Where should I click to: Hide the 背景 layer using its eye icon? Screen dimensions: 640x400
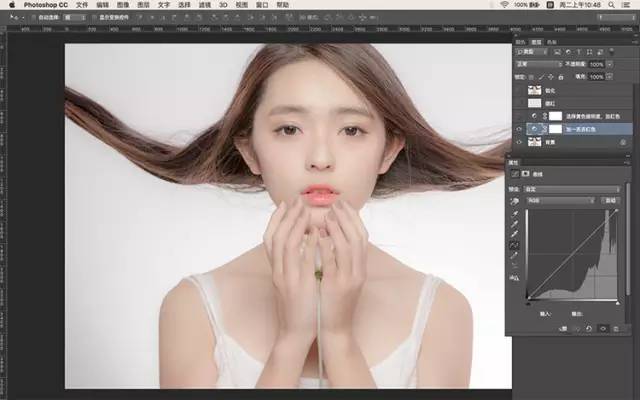(517, 142)
